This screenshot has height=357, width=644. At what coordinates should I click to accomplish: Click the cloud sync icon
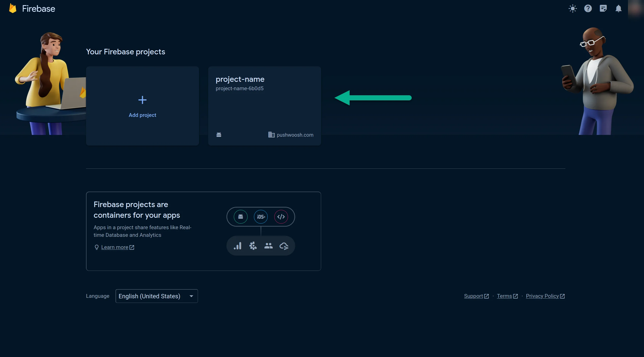point(284,246)
